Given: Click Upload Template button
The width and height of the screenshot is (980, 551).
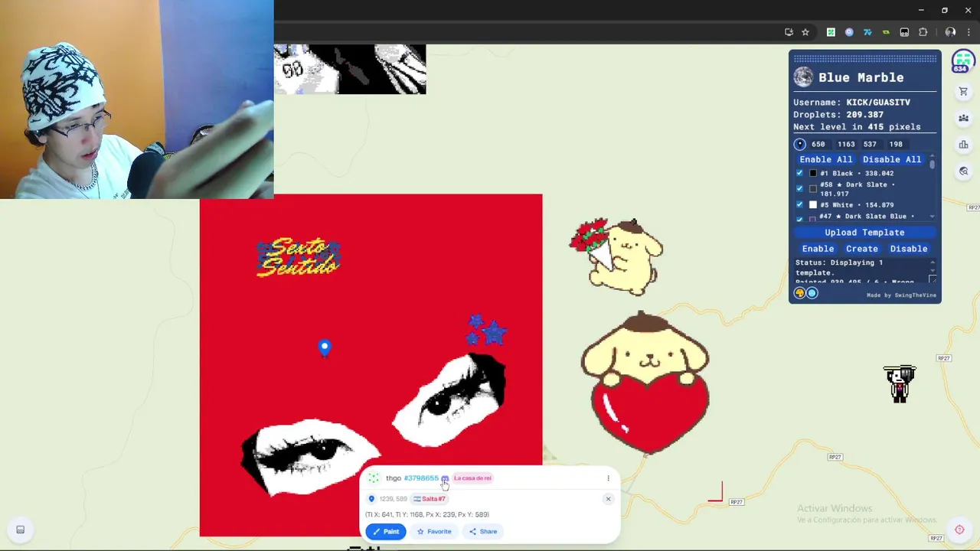Looking at the screenshot, I should coord(864,232).
